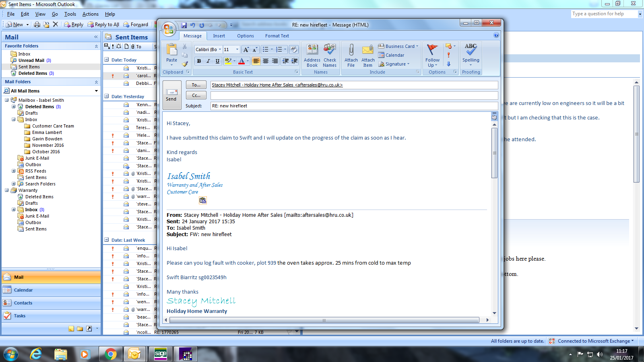The width and height of the screenshot is (644, 362).
Task: Open Google Chrome from the taskbar
Action: click(x=110, y=354)
